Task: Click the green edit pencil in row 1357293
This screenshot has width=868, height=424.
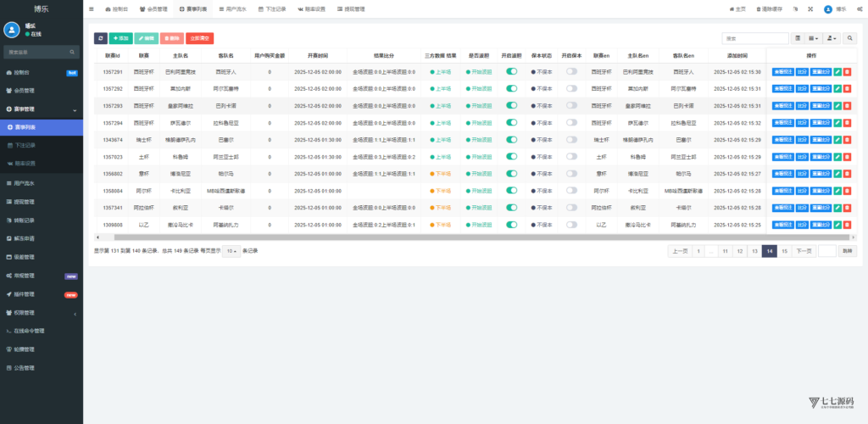Action: pyautogui.click(x=837, y=106)
